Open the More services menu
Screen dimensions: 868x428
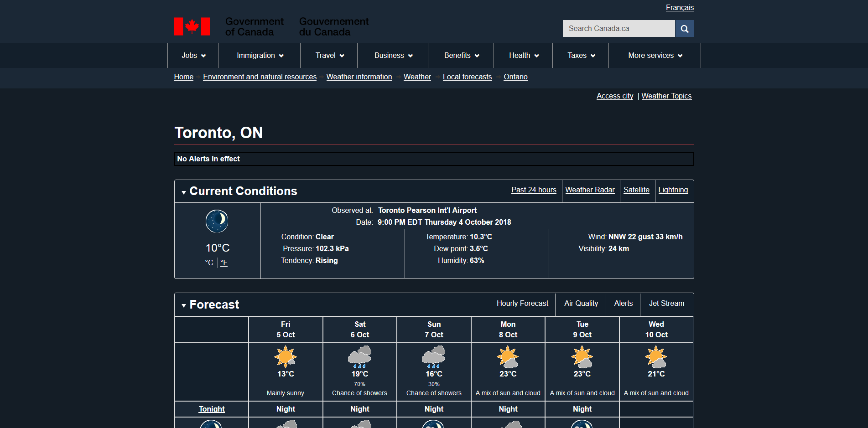654,55
